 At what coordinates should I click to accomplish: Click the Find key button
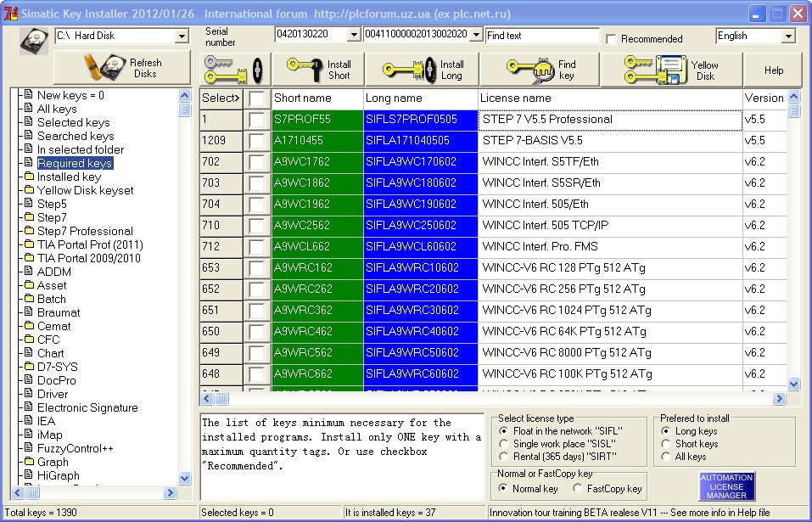[x=541, y=69]
